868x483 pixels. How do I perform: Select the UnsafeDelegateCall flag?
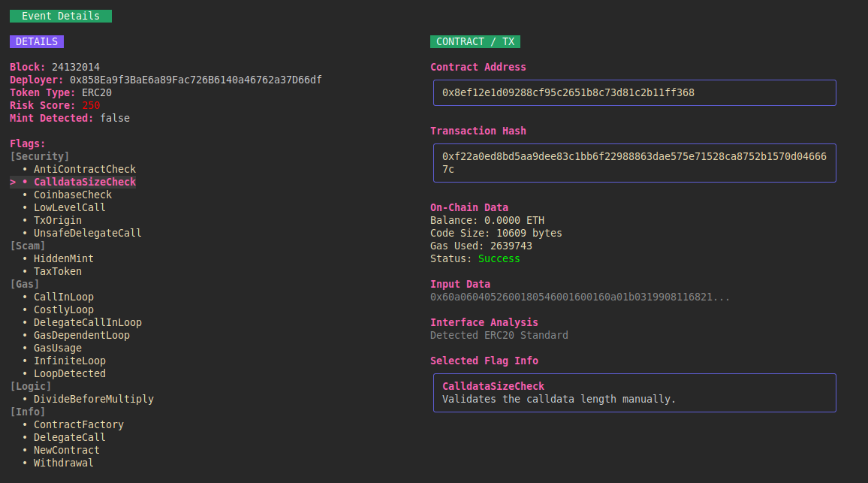tap(87, 232)
